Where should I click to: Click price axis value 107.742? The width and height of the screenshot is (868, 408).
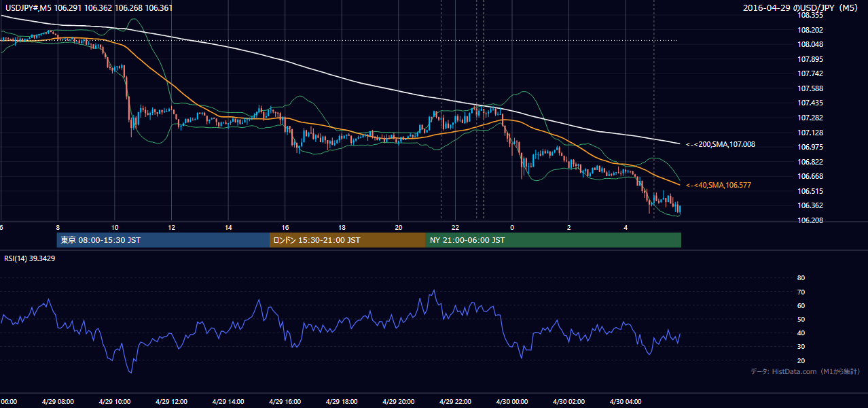(810, 73)
